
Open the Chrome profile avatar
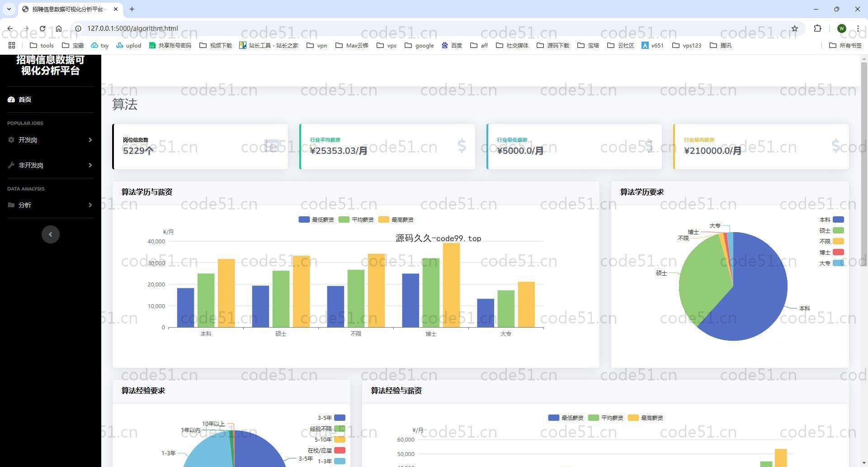click(x=841, y=29)
